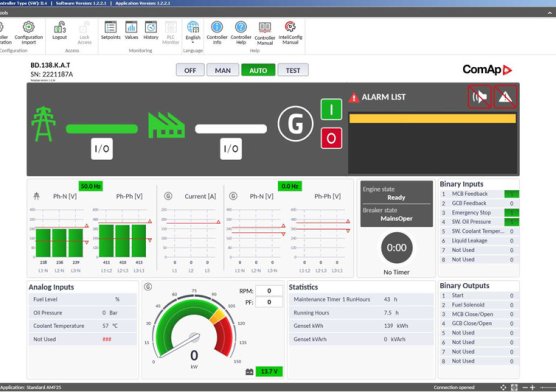Open Controller Info
Viewport: 556px width, 392px height.
[217, 32]
